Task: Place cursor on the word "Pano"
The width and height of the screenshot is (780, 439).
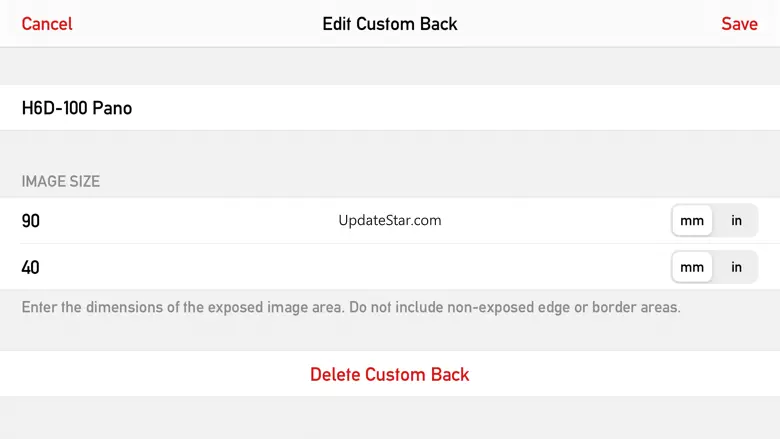Action: pos(112,108)
